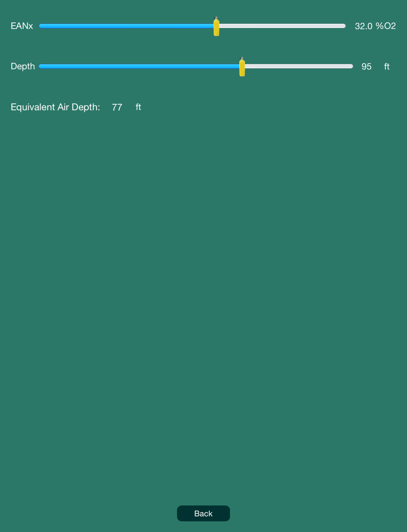
Task: Click the yellow tank thumb on Depth slider
Action: [242, 67]
